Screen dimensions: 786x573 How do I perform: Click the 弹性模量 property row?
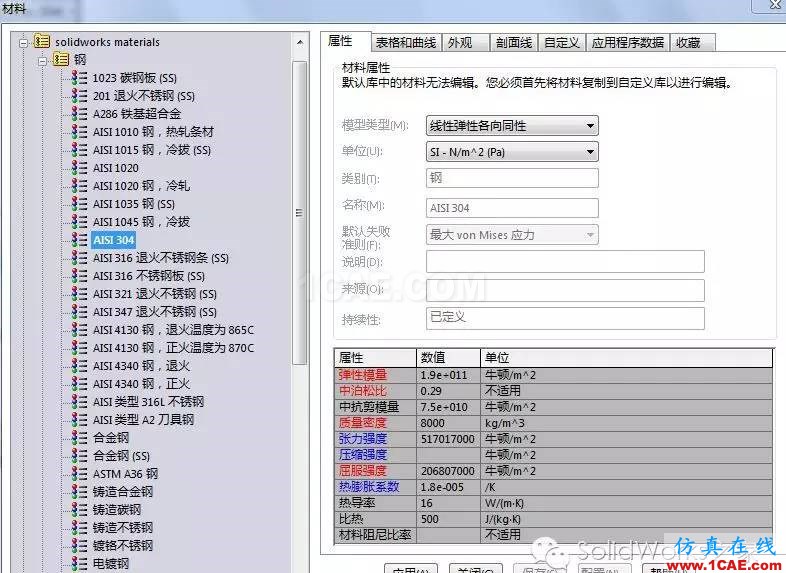[553, 374]
